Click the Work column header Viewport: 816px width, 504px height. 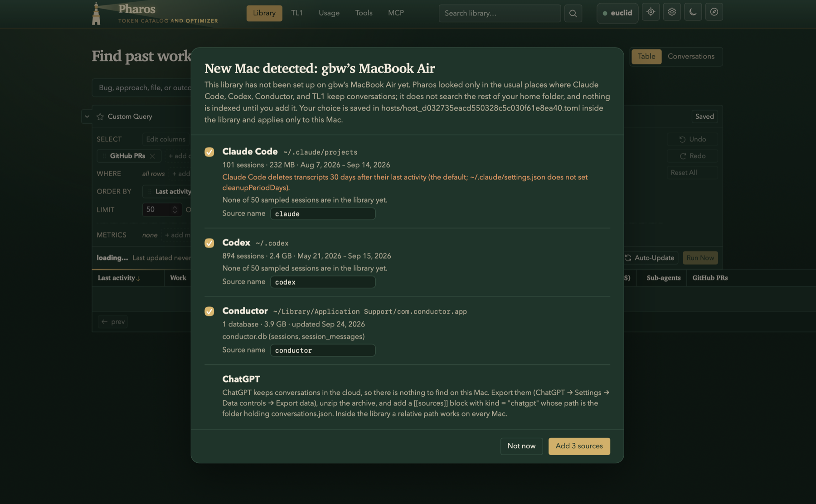click(178, 278)
